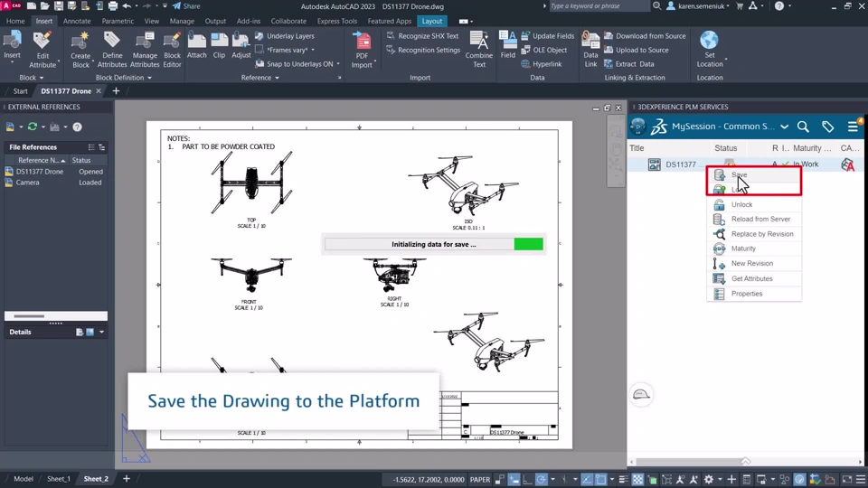This screenshot has width=868, height=488.
Task: Expand the collapse arrow under 3DEXPERIENCE panel
Action: pyautogui.click(x=746, y=461)
